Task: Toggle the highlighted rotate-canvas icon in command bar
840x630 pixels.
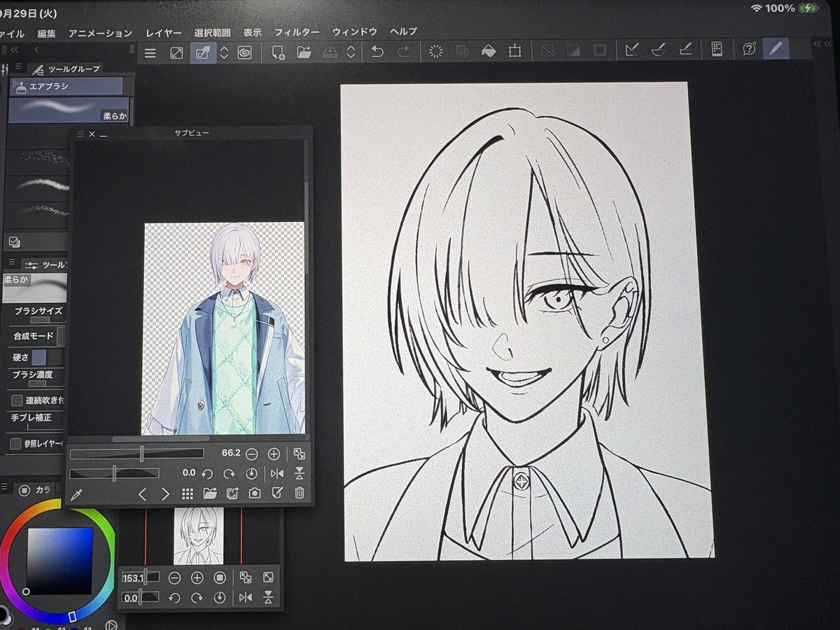Action: point(203,52)
